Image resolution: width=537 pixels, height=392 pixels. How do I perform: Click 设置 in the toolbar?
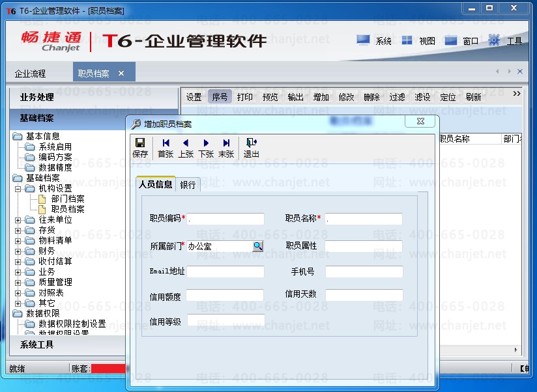pyautogui.click(x=194, y=97)
